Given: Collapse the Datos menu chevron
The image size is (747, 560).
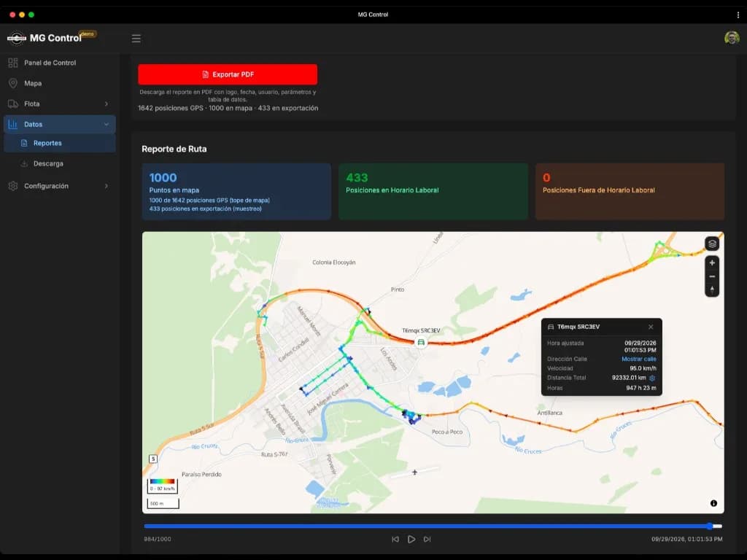Looking at the screenshot, I should point(107,124).
